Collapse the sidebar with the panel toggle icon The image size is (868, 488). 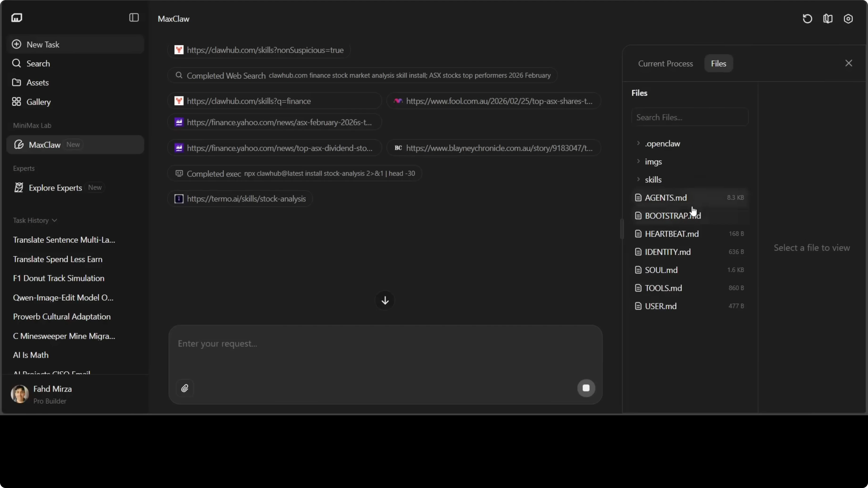[134, 17]
